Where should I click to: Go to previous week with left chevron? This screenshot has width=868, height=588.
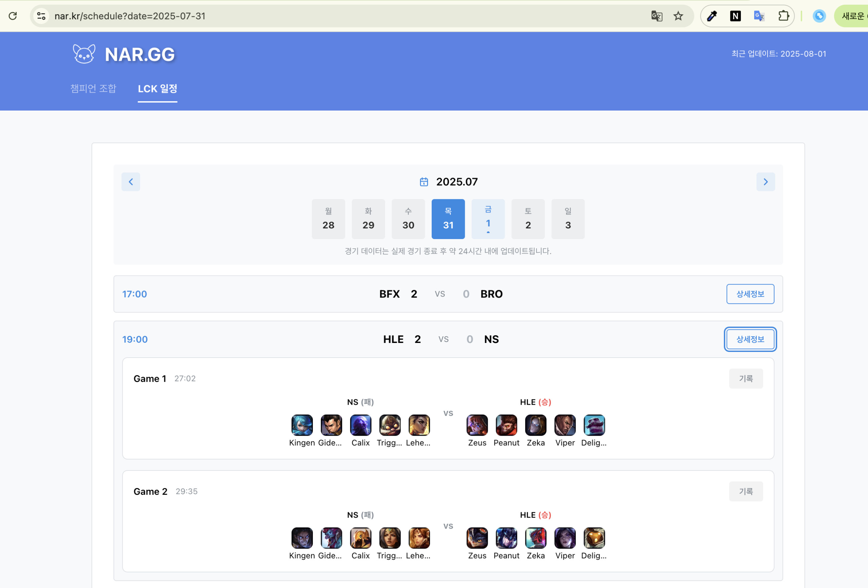point(131,182)
